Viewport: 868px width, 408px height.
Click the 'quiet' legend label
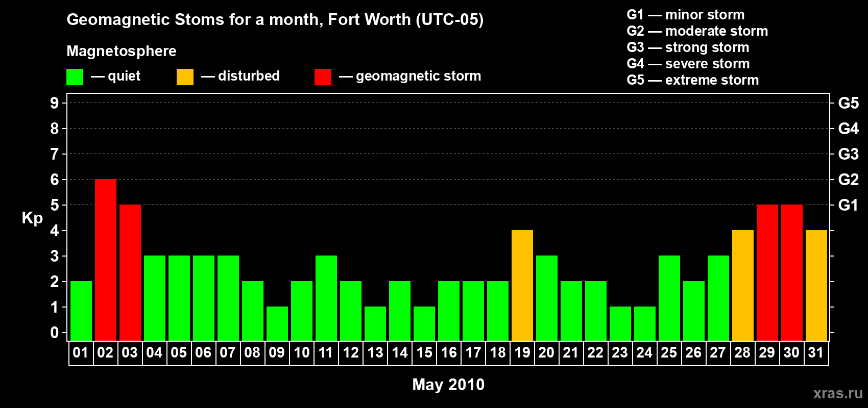click(124, 76)
